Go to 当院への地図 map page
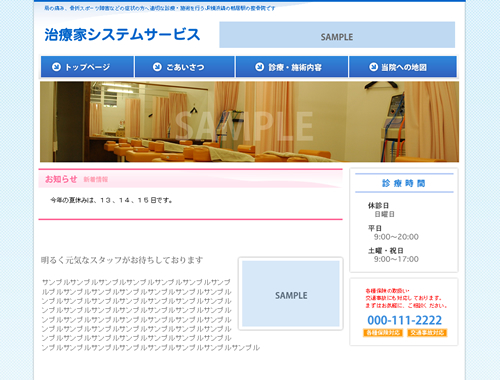500x380 pixels. click(403, 67)
